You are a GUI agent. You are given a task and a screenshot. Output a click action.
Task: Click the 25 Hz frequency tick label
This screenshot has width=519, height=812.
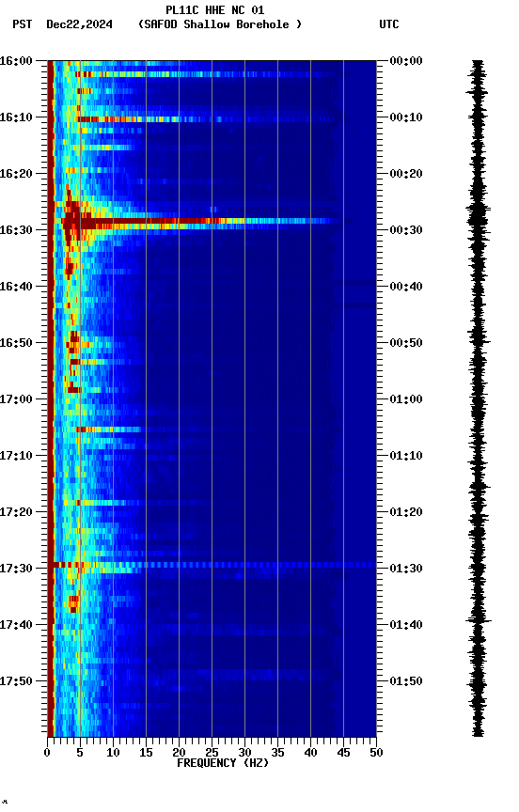212,754
